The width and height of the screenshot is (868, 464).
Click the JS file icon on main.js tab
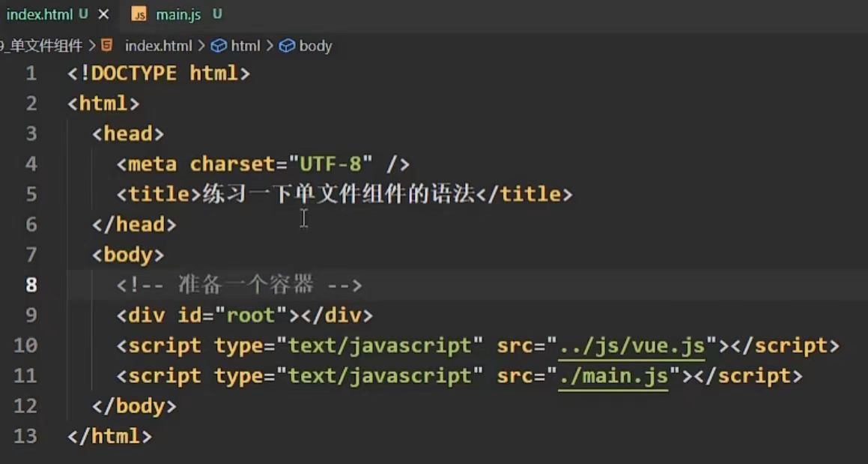pyautogui.click(x=139, y=15)
